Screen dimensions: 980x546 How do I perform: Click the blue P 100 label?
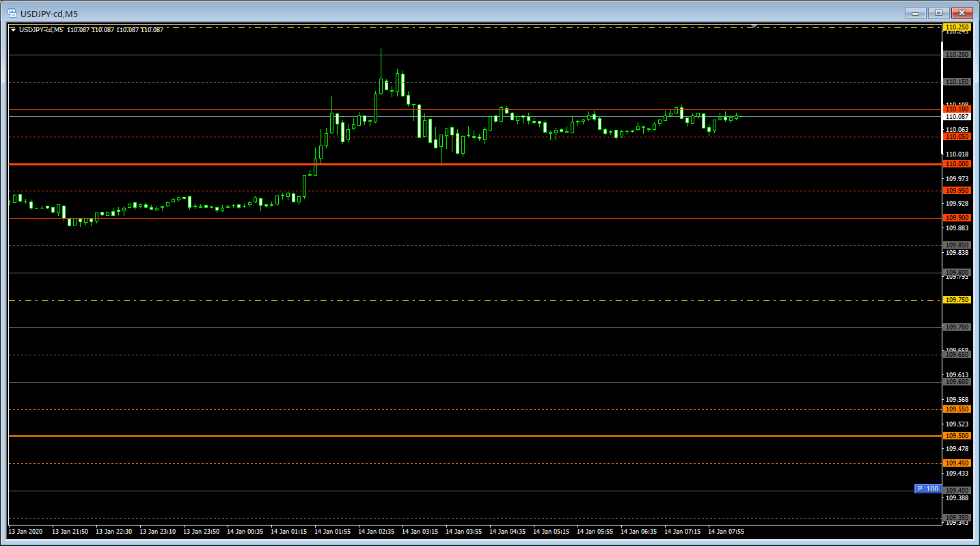coord(927,489)
